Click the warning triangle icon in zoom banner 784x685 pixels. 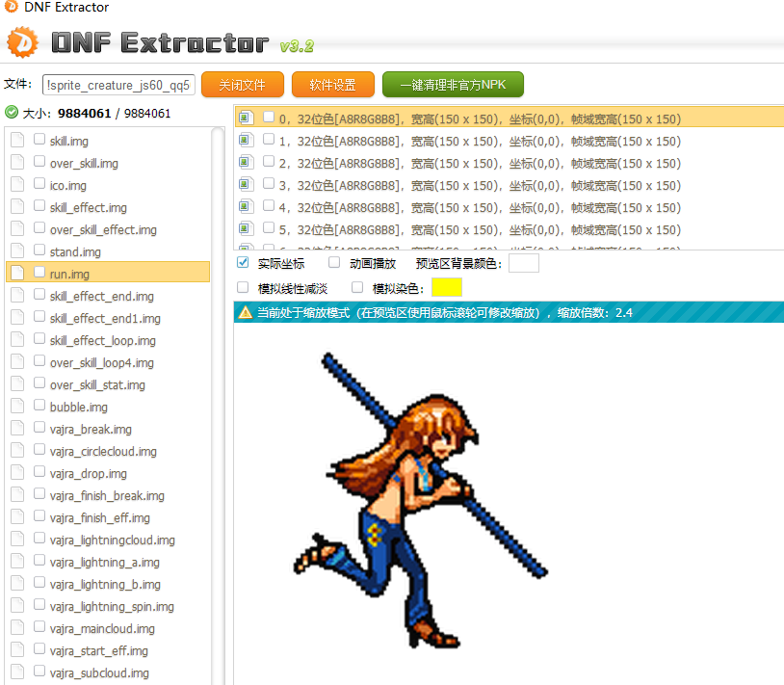(x=245, y=312)
